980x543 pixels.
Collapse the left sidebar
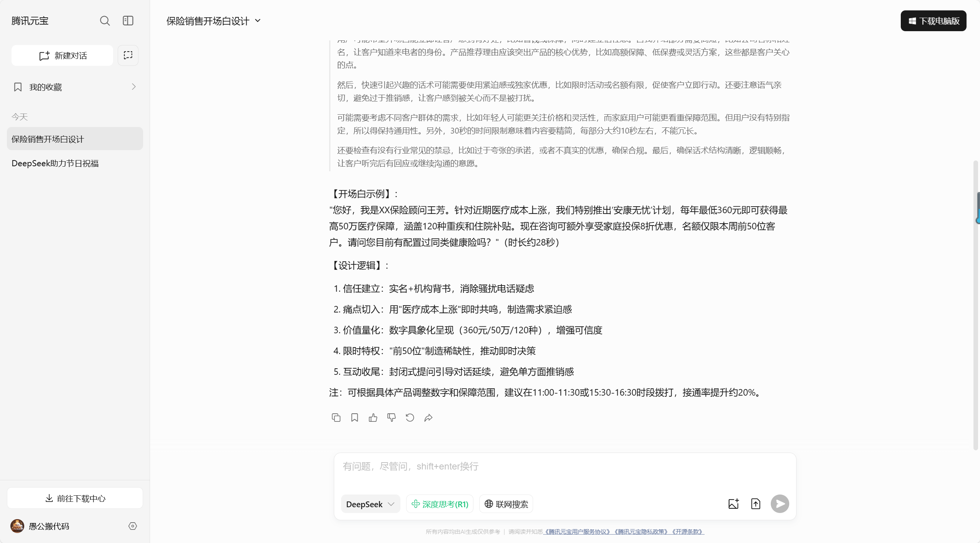[x=128, y=20]
